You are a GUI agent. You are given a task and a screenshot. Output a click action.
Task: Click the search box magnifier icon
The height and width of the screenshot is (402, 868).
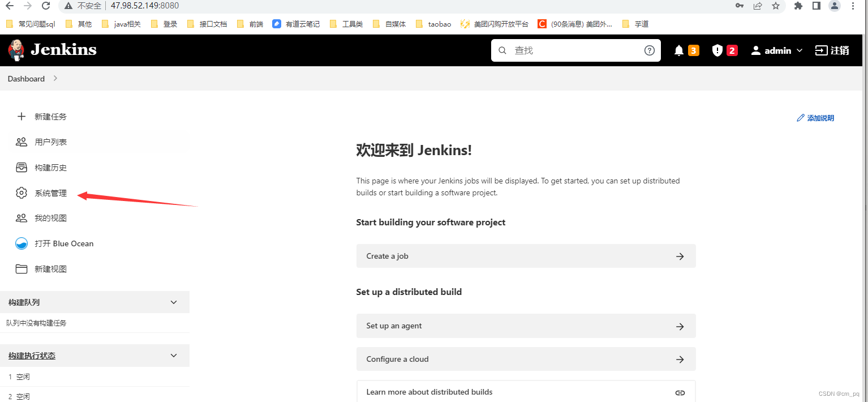tap(502, 50)
